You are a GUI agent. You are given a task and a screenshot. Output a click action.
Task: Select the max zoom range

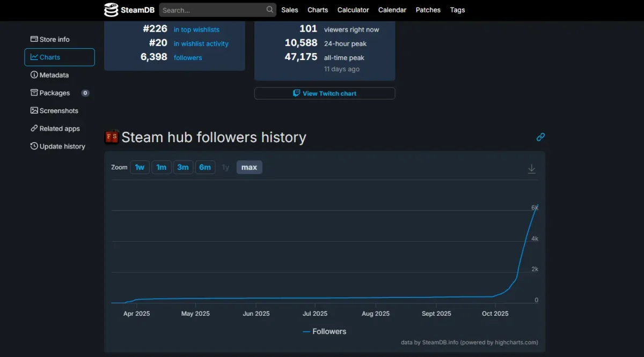click(249, 167)
